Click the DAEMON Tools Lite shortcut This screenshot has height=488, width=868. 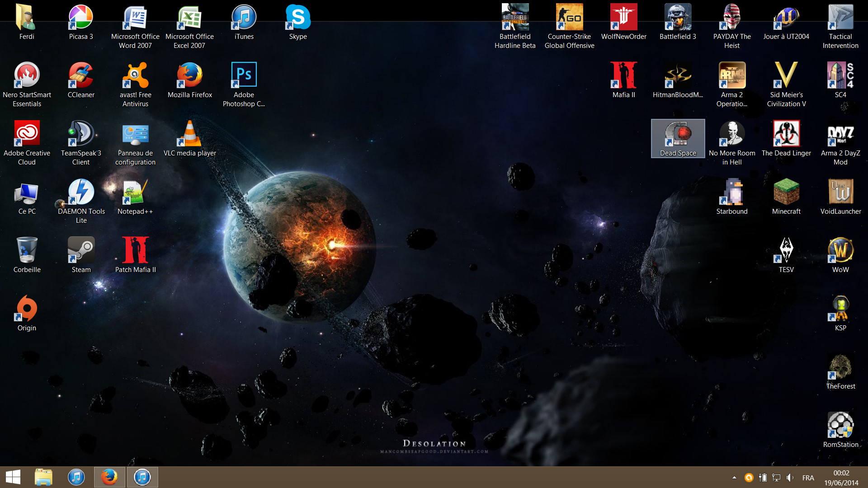tap(81, 202)
